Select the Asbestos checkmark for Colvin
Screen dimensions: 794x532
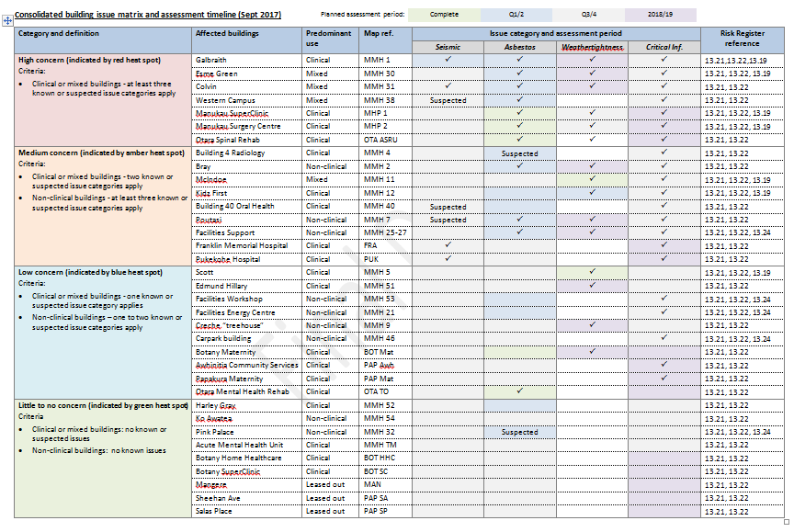(x=519, y=85)
